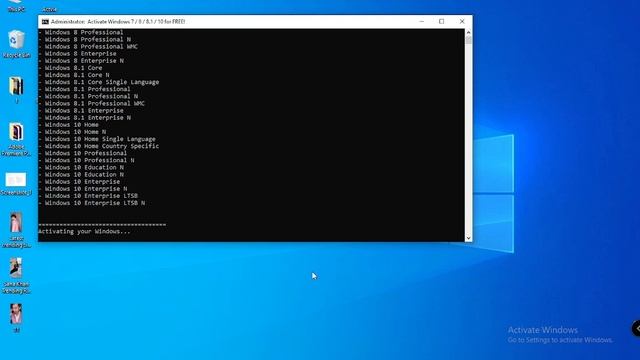The image size is (640, 360).
Task: Click the console scrollbar down arrow
Action: coord(468,238)
